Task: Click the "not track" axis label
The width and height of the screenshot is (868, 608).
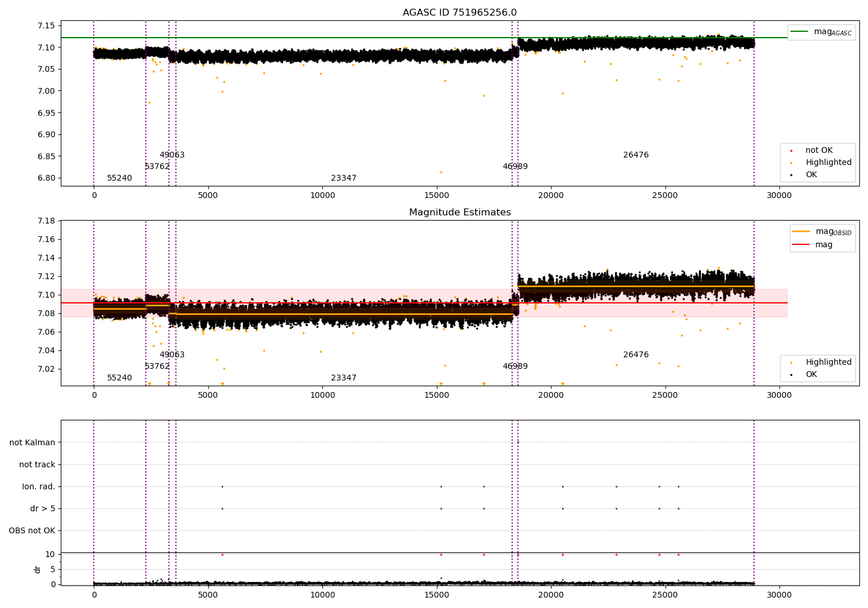Action: pos(37,465)
